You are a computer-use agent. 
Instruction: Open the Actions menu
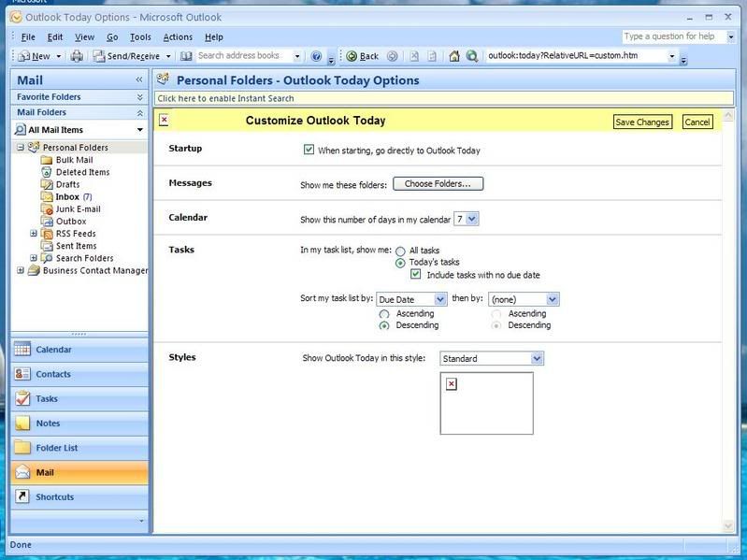point(178,37)
